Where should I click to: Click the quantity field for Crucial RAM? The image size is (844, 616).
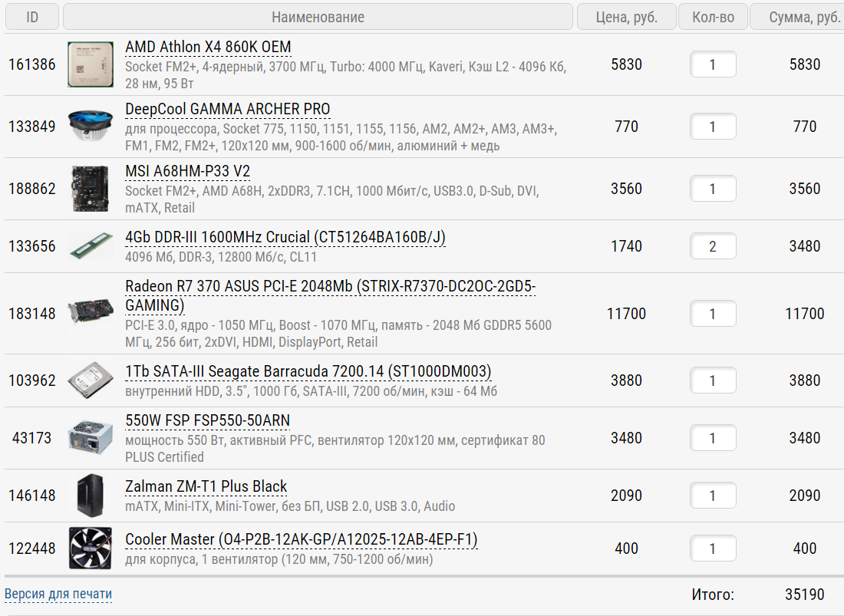[x=713, y=246]
